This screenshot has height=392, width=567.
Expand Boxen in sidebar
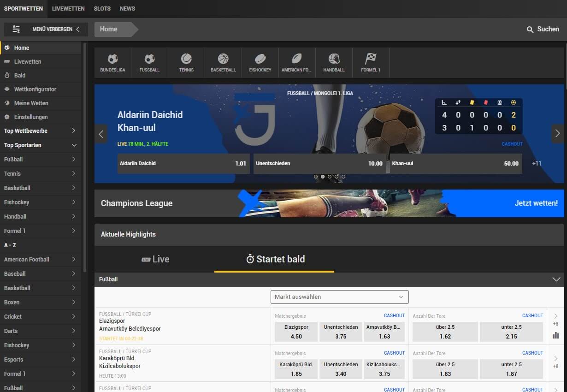click(74, 303)
